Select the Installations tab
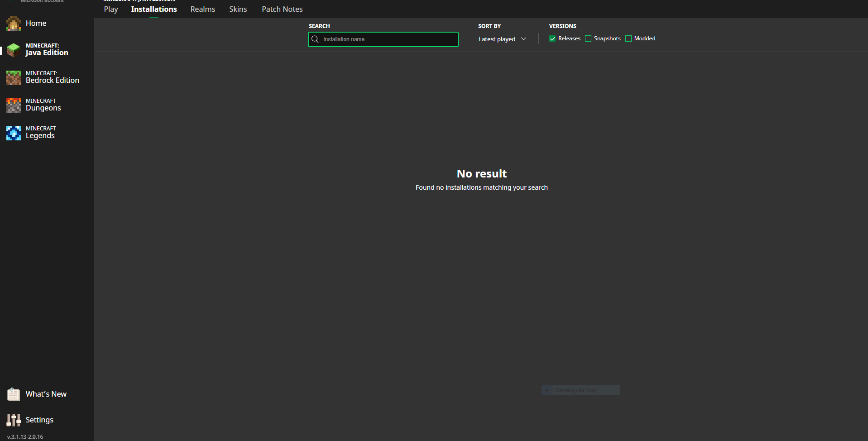This screenshot has width=868, height=441. coord(154,9)
